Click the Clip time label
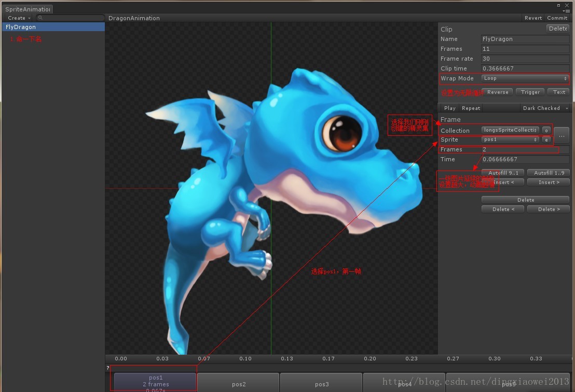575x392 pixels. click(x=454, y=68)
